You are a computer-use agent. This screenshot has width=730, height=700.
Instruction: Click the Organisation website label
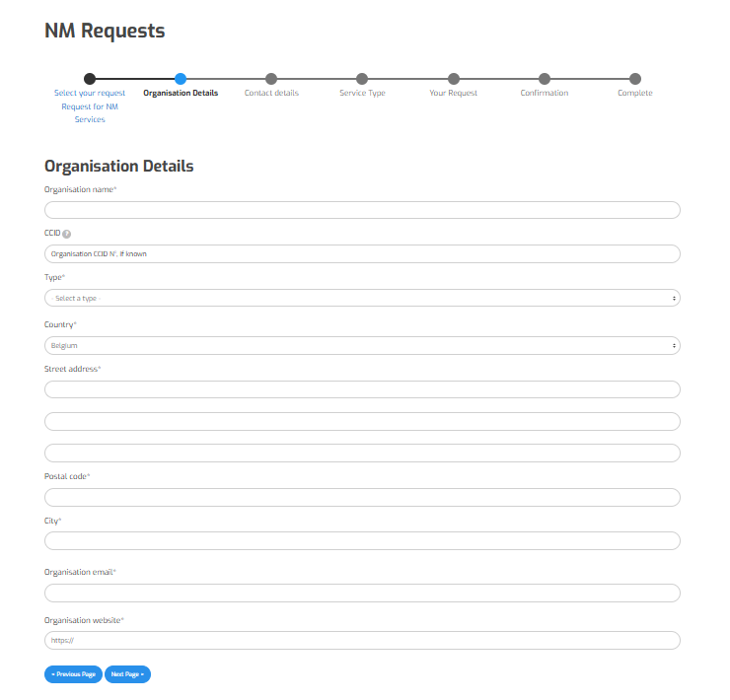[84, 620]
